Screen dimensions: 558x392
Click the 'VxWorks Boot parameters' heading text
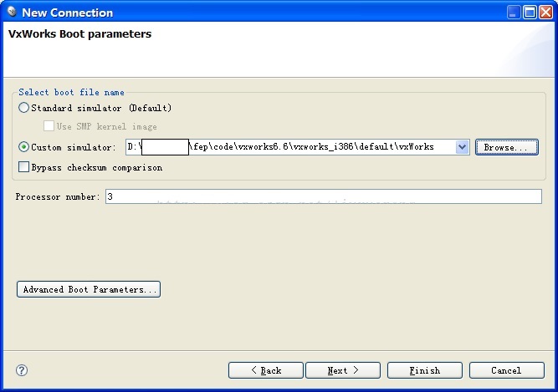79,34
